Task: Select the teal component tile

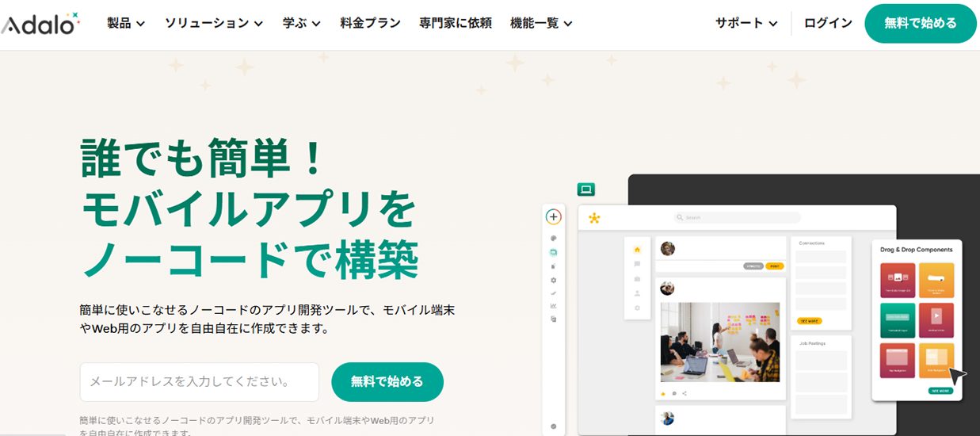Action: click(897, 320)
